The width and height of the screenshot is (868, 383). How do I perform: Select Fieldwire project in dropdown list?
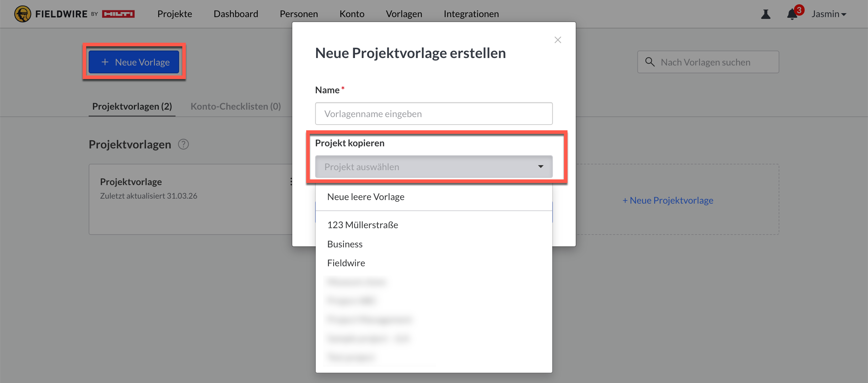pos(346,263)
